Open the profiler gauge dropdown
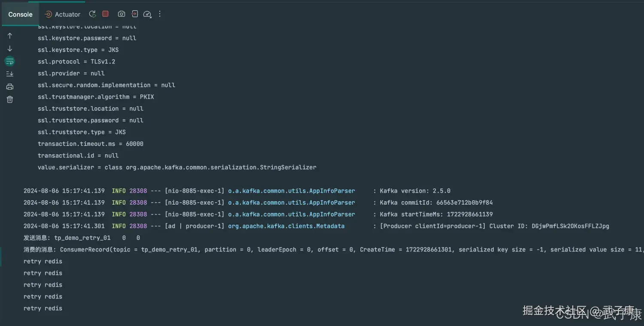 pyautogui.click(x=147, y=14)
